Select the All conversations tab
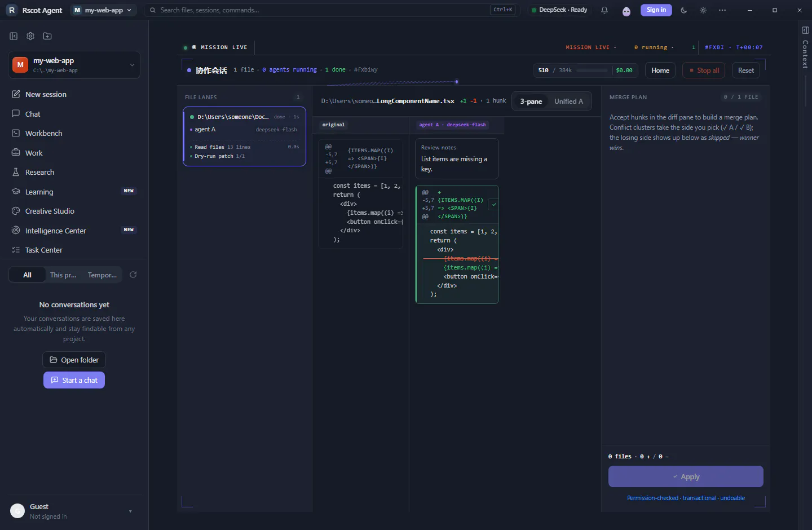 27,275
